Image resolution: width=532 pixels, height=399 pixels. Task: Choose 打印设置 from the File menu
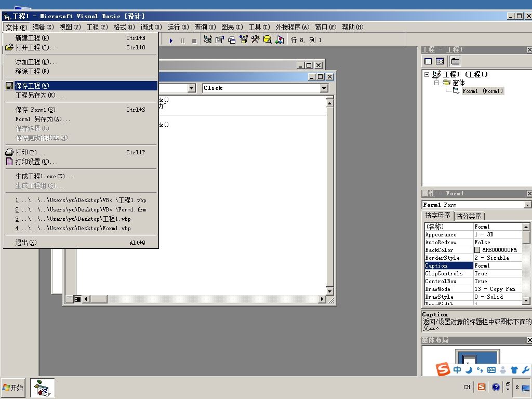[x=81, y=162]
